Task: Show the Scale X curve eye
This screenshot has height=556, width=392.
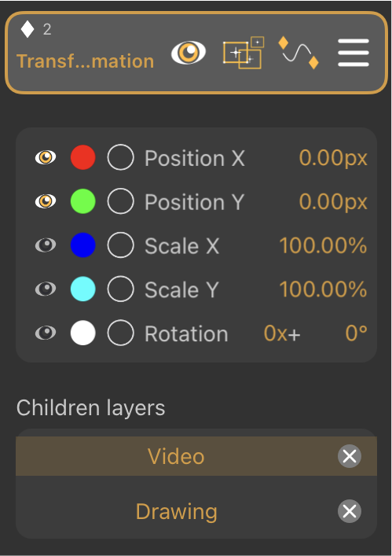Action: pyautogui.click(x=46, y=245)
